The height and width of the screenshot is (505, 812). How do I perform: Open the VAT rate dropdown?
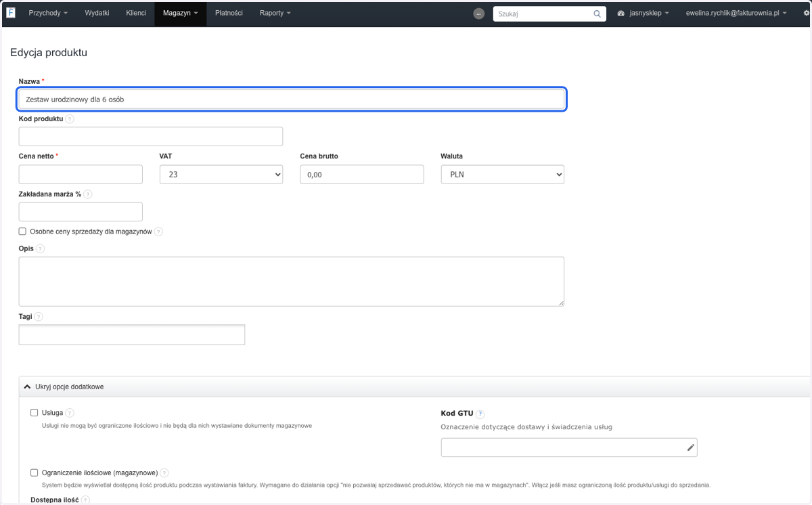pos(221,174)
